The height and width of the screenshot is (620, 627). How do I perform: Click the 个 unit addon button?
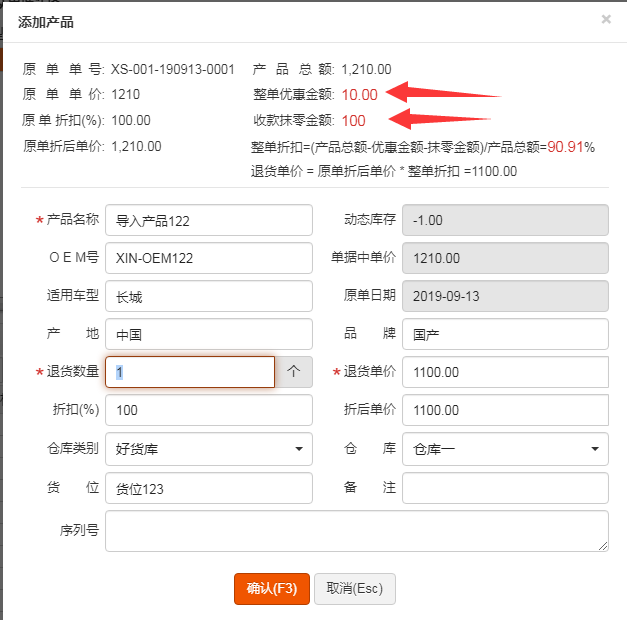pos(294,372)
